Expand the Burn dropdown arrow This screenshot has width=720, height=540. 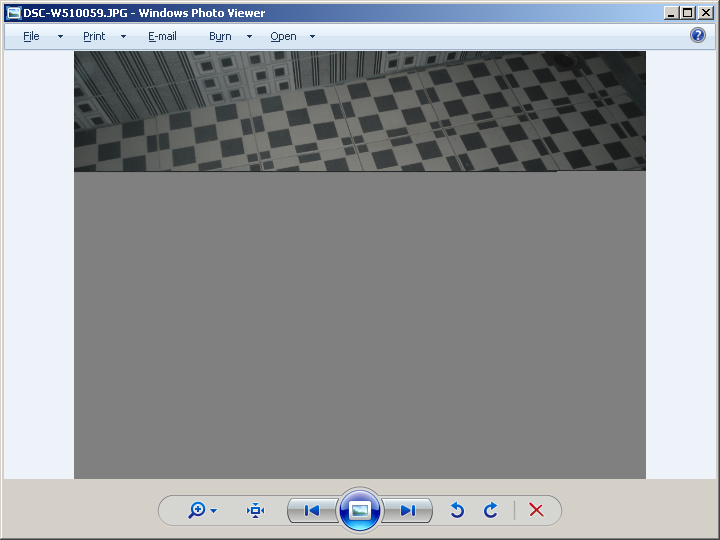[249, 36]
